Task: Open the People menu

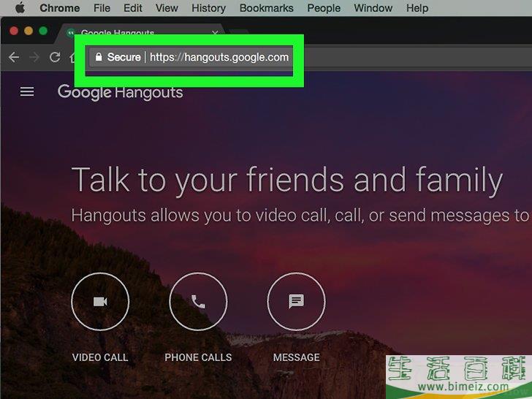Action: point(324,8)
